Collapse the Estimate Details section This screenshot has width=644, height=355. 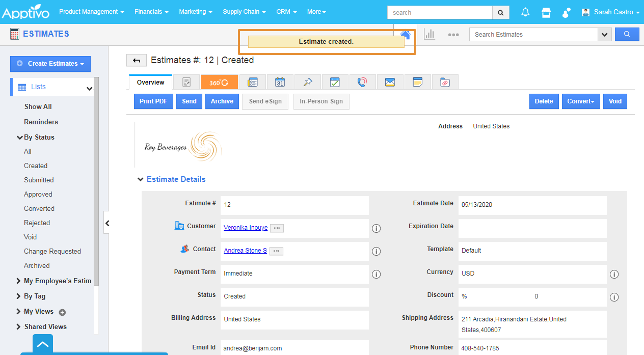point(140,179)
